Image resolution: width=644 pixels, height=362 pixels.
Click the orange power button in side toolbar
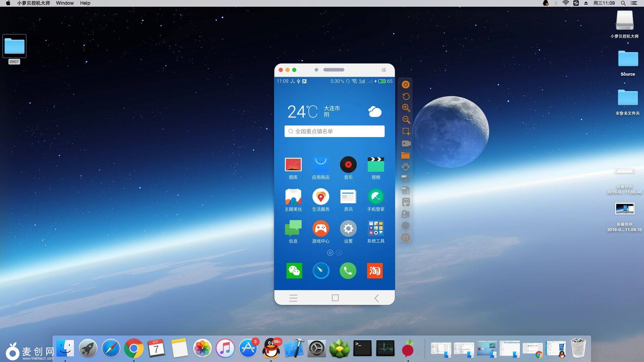coord(406,85)
